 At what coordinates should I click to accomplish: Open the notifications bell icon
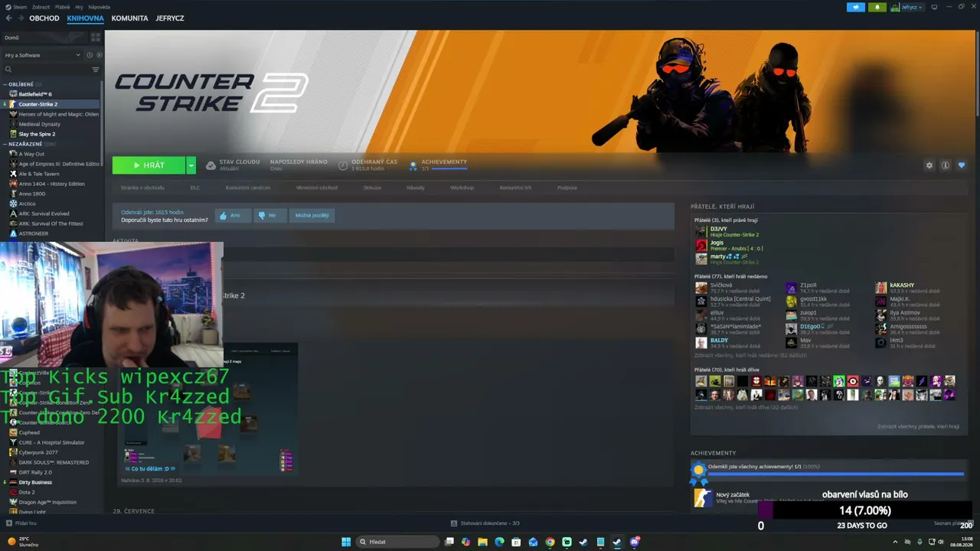click(x=877, y=7)
